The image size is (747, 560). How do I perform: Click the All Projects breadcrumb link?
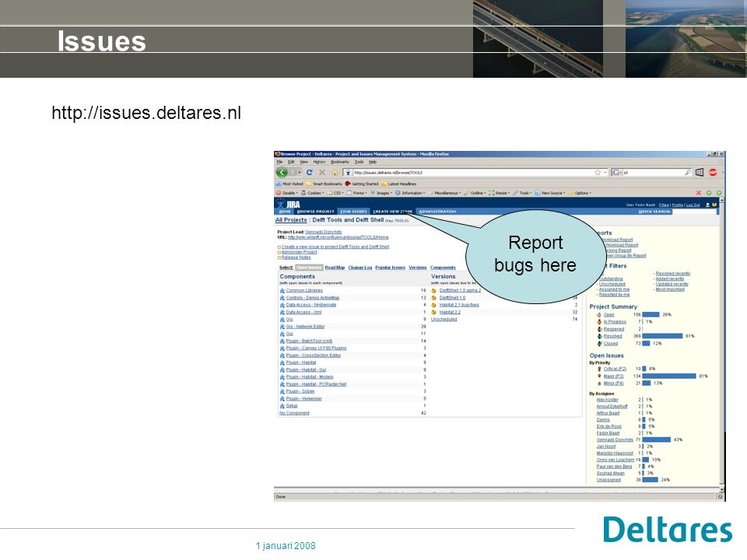[291, 220]
